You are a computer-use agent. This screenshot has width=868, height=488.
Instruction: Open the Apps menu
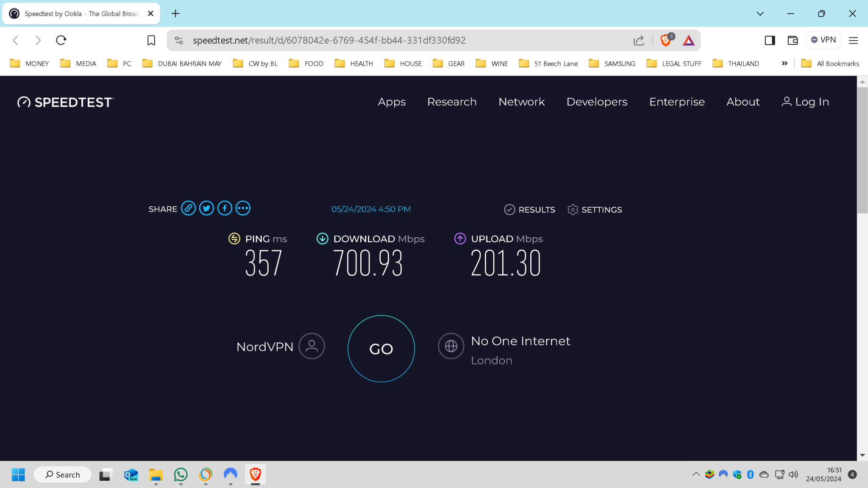pyautogui.click(x=392, y=102)
